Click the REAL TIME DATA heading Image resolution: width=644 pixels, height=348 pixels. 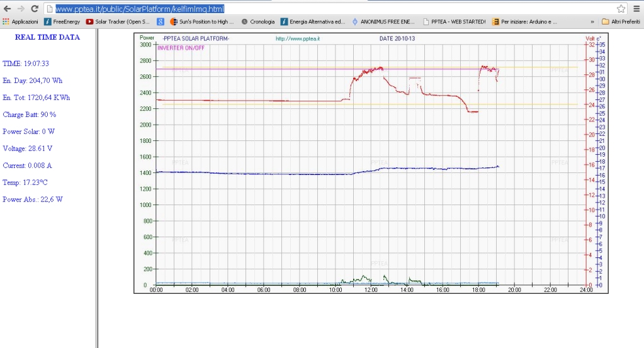47,37
